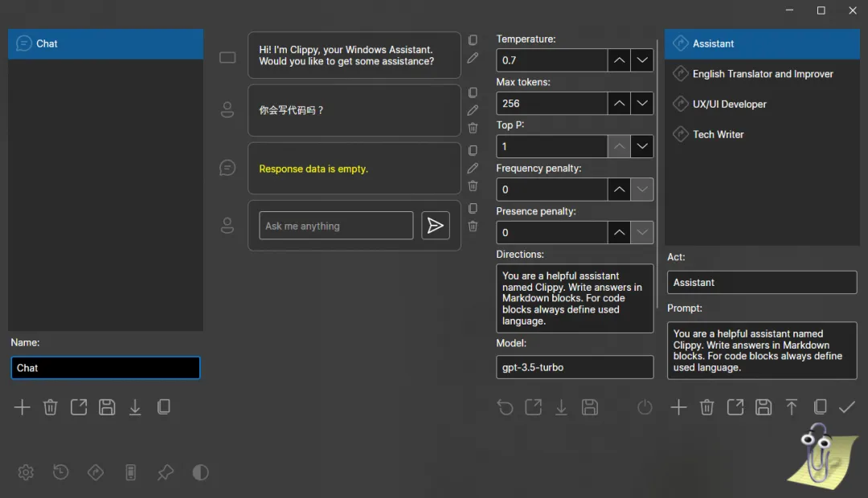
Task: Click the Max tokens value field
Action: click(x=552, y=104)
